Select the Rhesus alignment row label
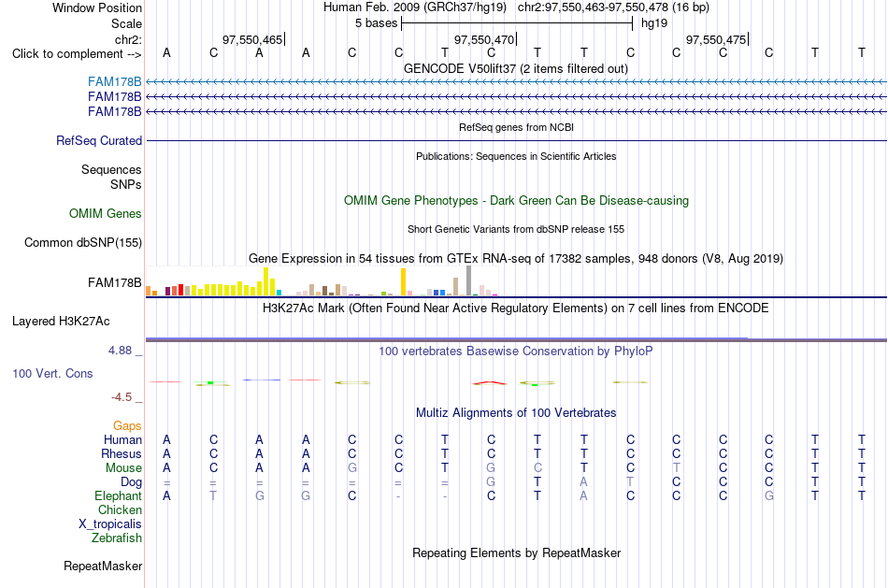Screen dimensions: 888x588 point(122,454)
